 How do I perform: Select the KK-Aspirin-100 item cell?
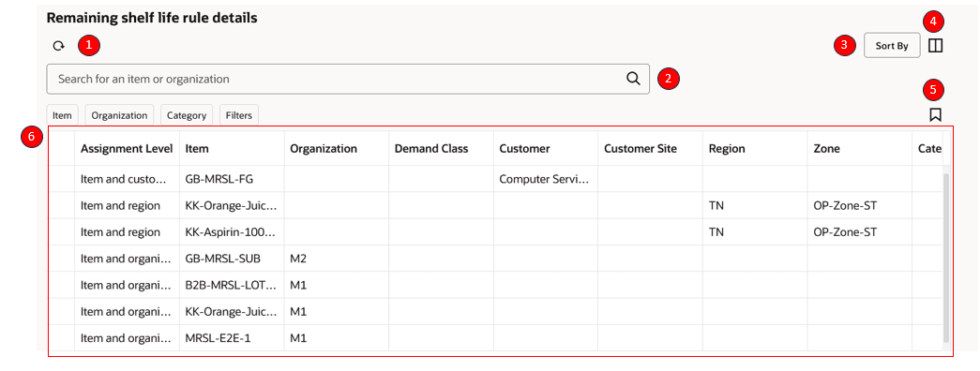(232, 231)
